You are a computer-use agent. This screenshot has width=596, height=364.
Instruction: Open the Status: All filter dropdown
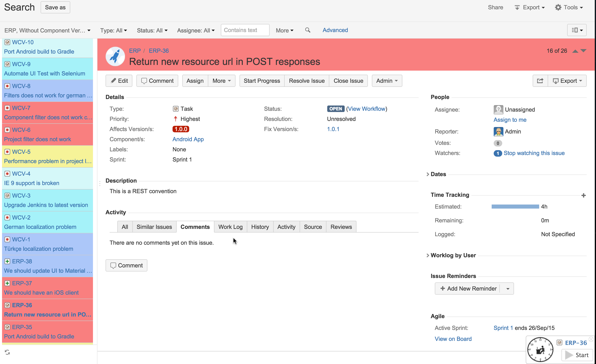click(152, 30)
